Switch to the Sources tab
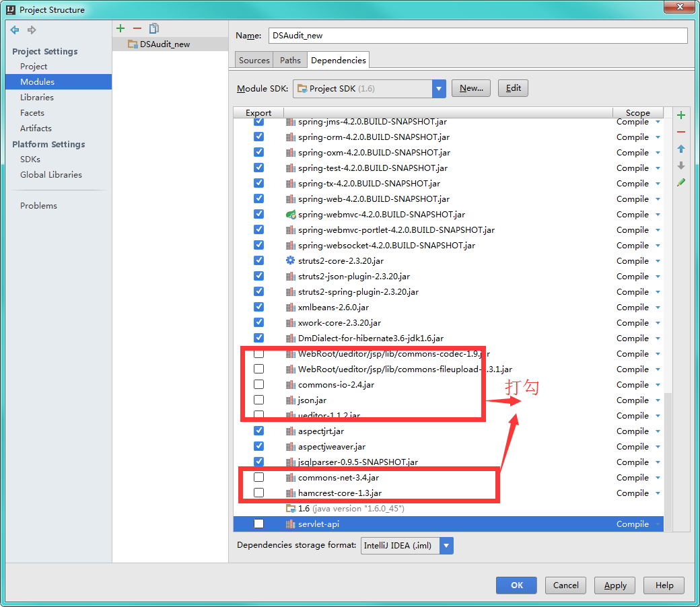Image resolution: width=700 pixels, height=607 pixels. [254, 61]
